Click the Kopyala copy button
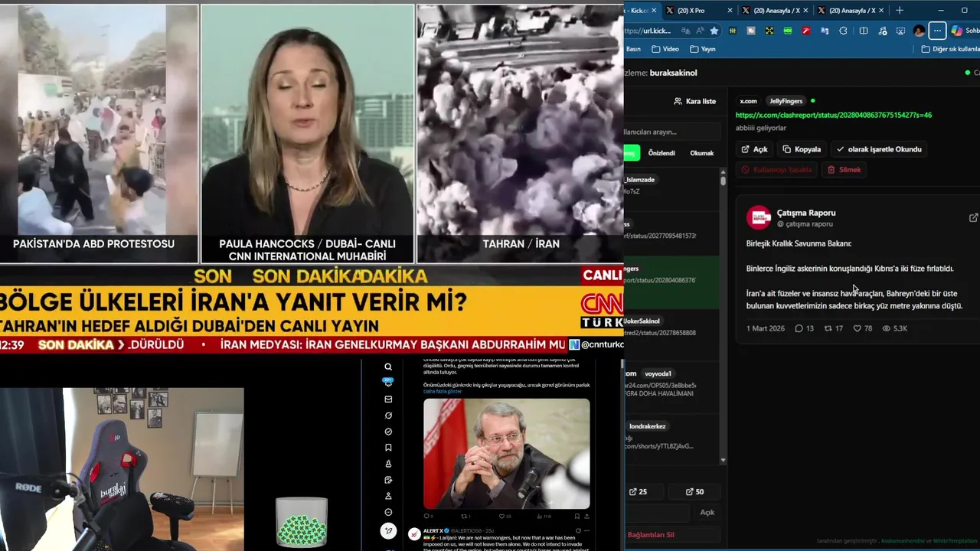 (x=802, y=149)
